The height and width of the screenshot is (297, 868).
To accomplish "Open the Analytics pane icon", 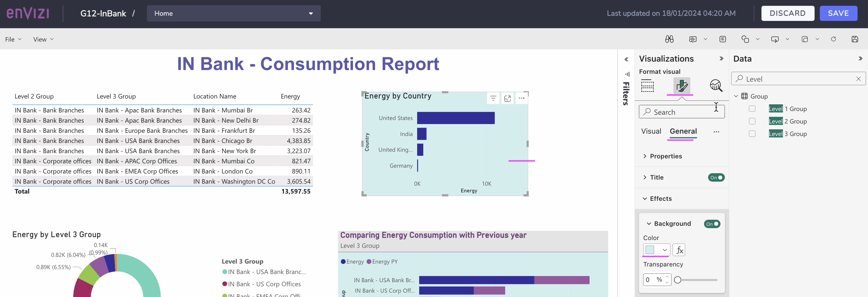I will [x=716, y=86].
